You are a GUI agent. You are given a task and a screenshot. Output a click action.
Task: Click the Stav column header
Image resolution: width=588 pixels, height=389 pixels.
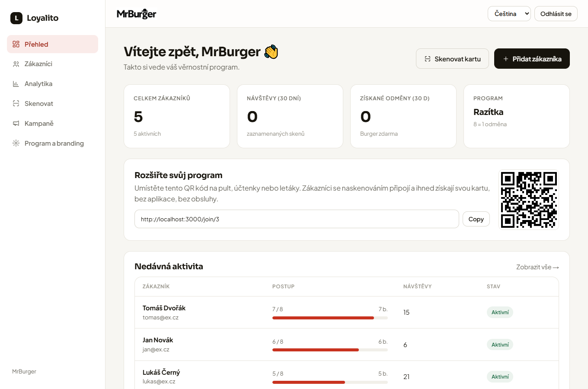pos(493,287)
